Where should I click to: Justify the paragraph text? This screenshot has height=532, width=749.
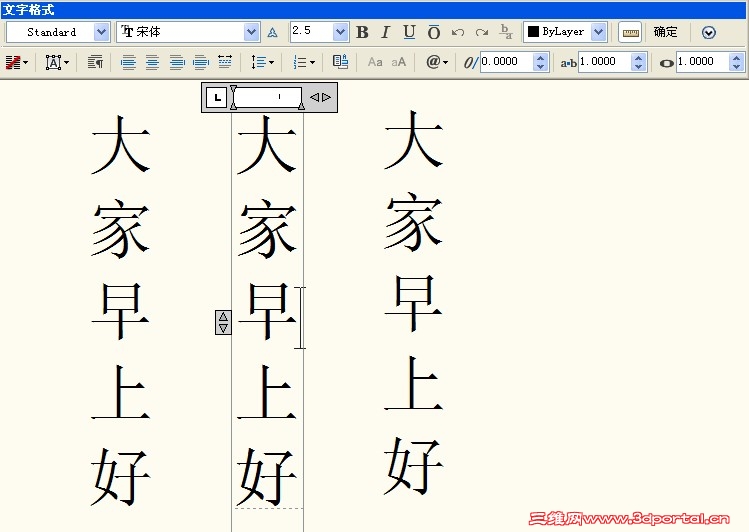[201, 62]
